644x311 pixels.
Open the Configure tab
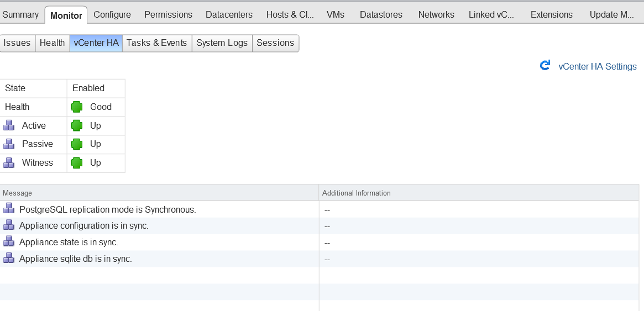pyautogui.click(x=112, y=15)
